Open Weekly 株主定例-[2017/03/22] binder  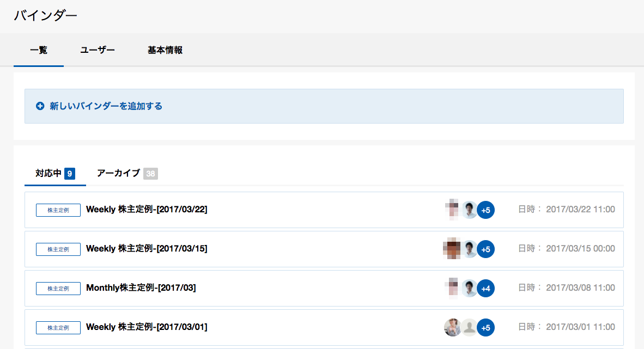point(147,210)
